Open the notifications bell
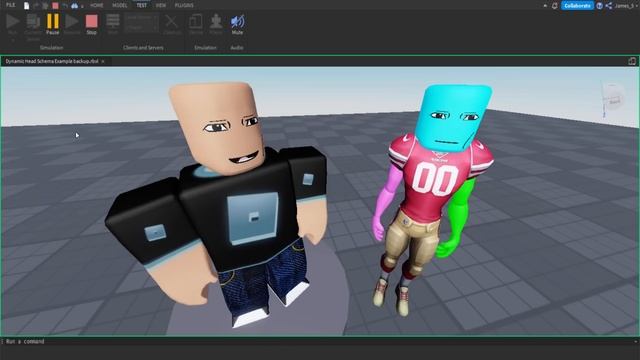 (555, 6)
